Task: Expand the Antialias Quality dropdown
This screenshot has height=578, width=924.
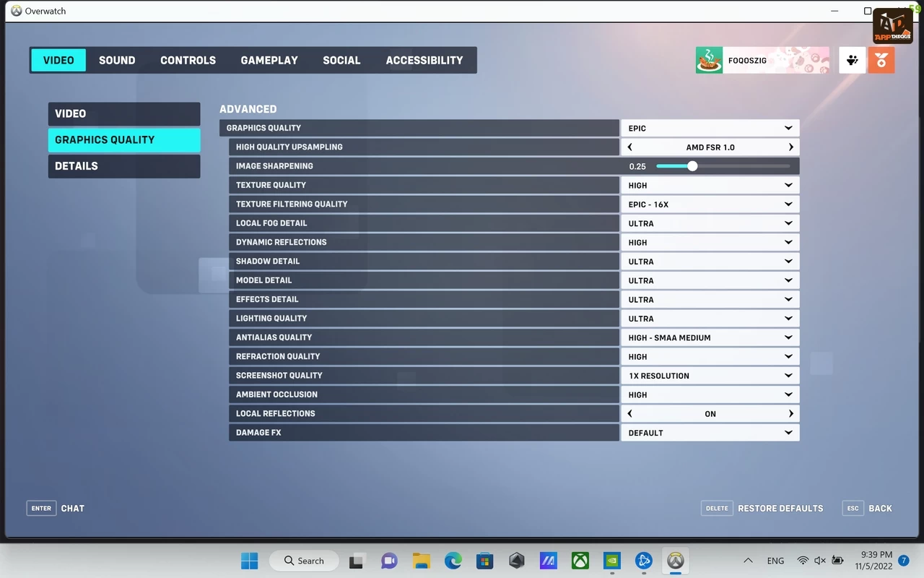Action: coord(710,337)
